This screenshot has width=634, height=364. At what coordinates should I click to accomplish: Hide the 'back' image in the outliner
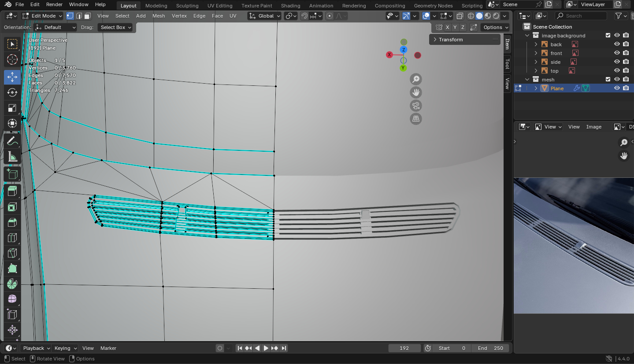tap(617, 44)
